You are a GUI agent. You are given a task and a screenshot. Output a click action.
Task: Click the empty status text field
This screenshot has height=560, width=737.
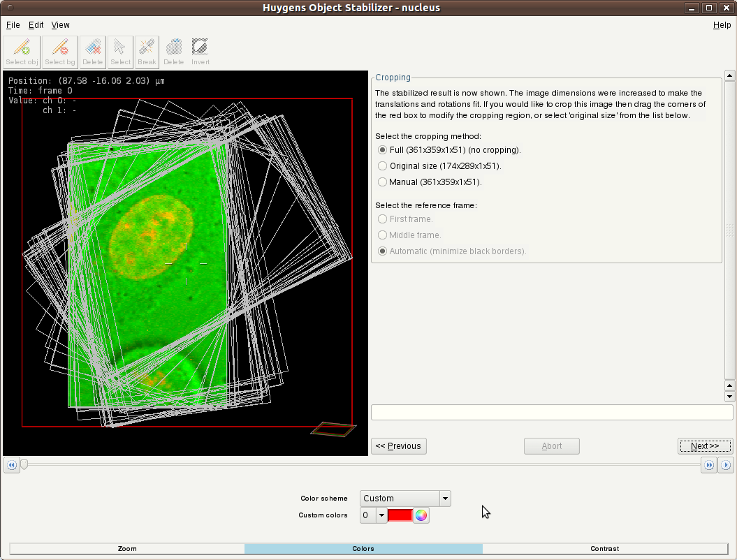point(552,413)
